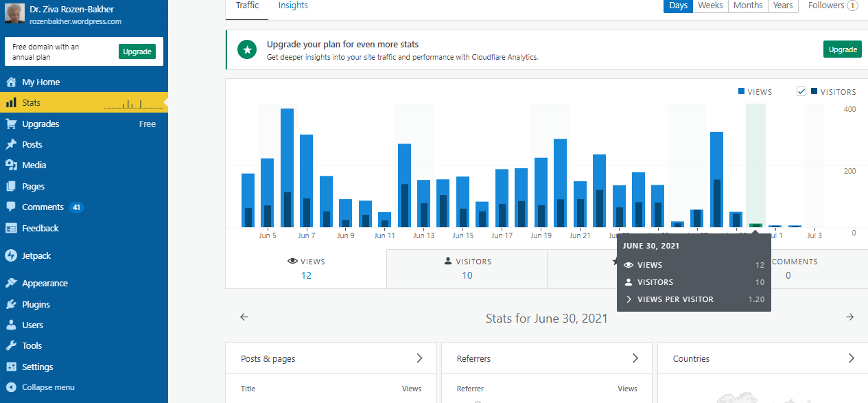Click the Visitors legend dark blue swatch
The width and height of the screenshot is (868, 403).
[814, 91]
